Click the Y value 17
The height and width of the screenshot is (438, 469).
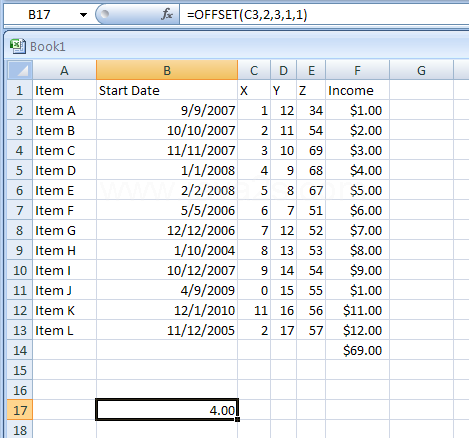pos(283,330)
